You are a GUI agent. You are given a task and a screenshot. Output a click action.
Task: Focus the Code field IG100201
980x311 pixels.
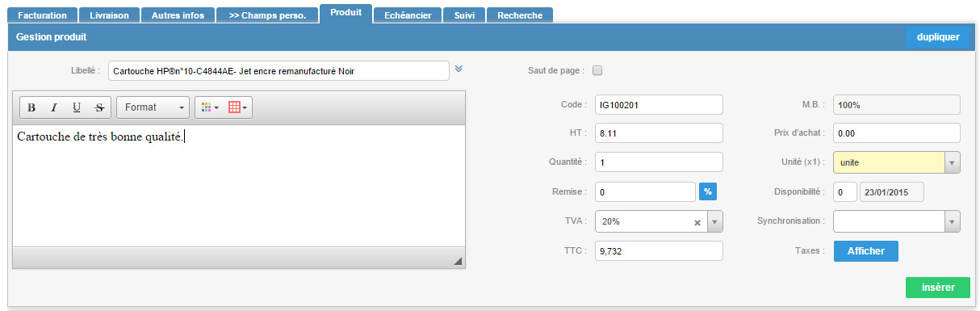pos(659,104)
